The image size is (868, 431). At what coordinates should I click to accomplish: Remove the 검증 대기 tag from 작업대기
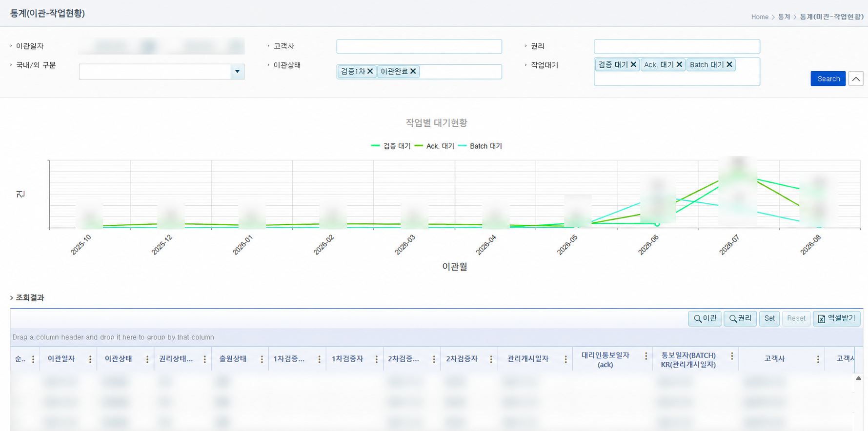click(x=633, y=64)
